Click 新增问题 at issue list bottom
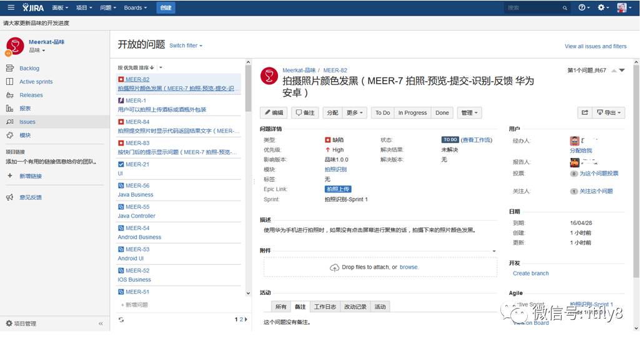 (x=134, y=305)
